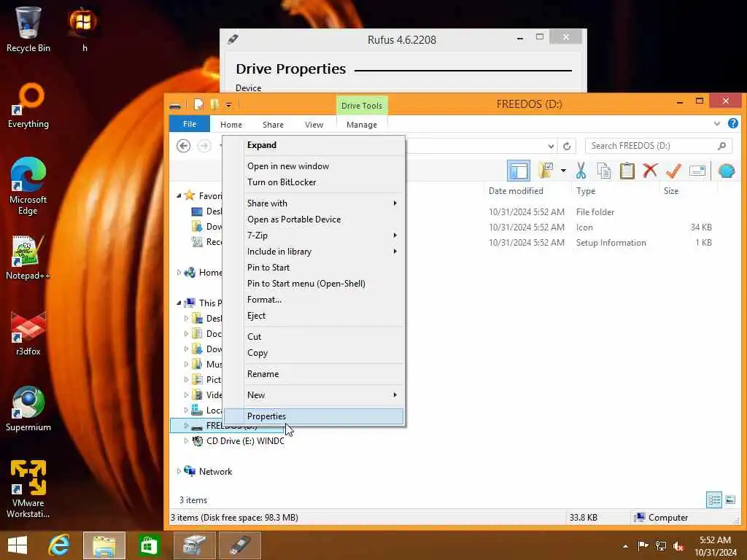Toggle the preview pane toolbar icon
The image size is (747, 560).
[519, 171]
